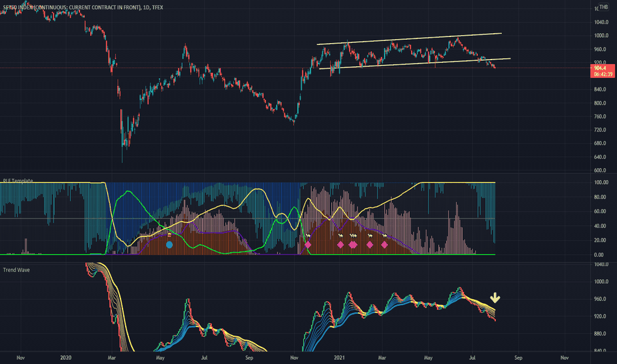Click the 100.00 indicator scale label

click(x=601, y=183)
